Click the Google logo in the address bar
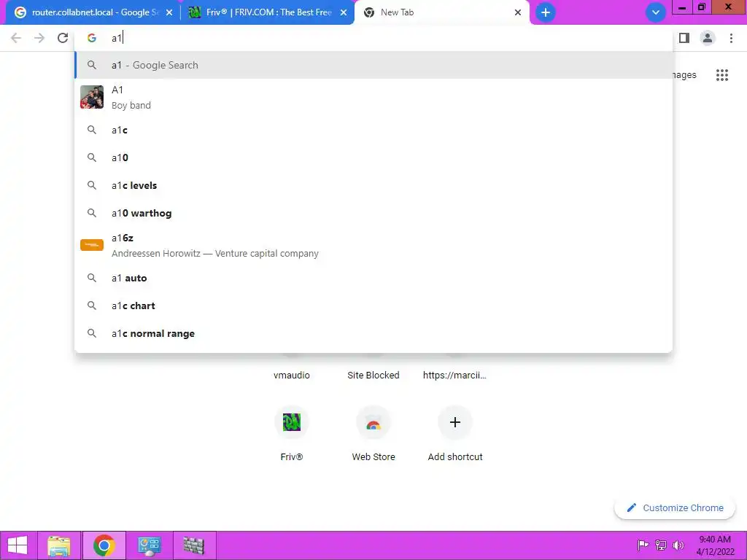 click(92, 38)
